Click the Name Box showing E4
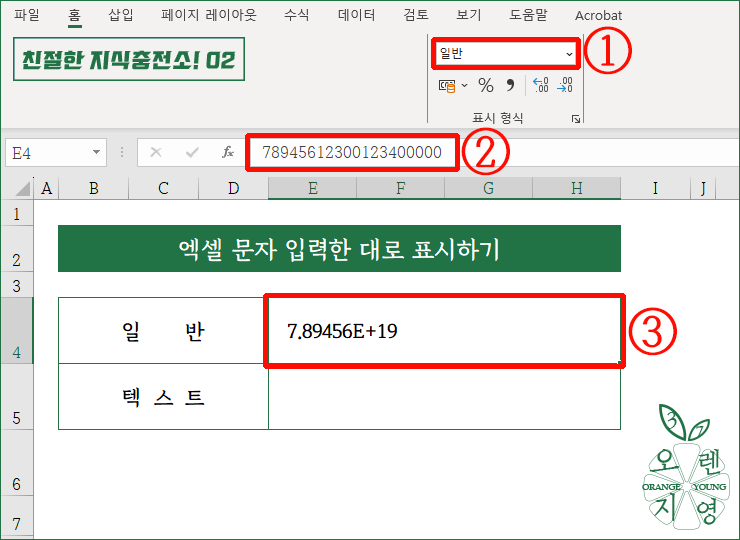The height and width of the screenshot is (540, 740). [x=47, y=152]
